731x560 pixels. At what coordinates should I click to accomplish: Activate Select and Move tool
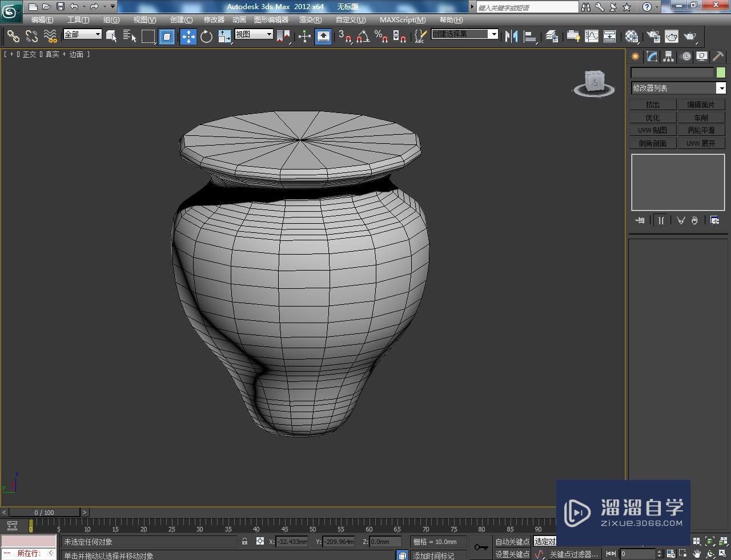coord(188,37)
